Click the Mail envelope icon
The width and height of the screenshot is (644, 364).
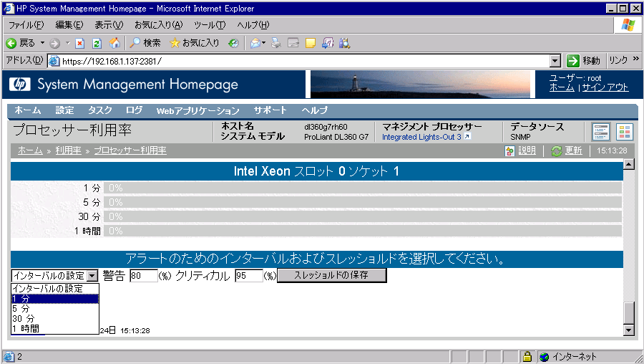255,43
